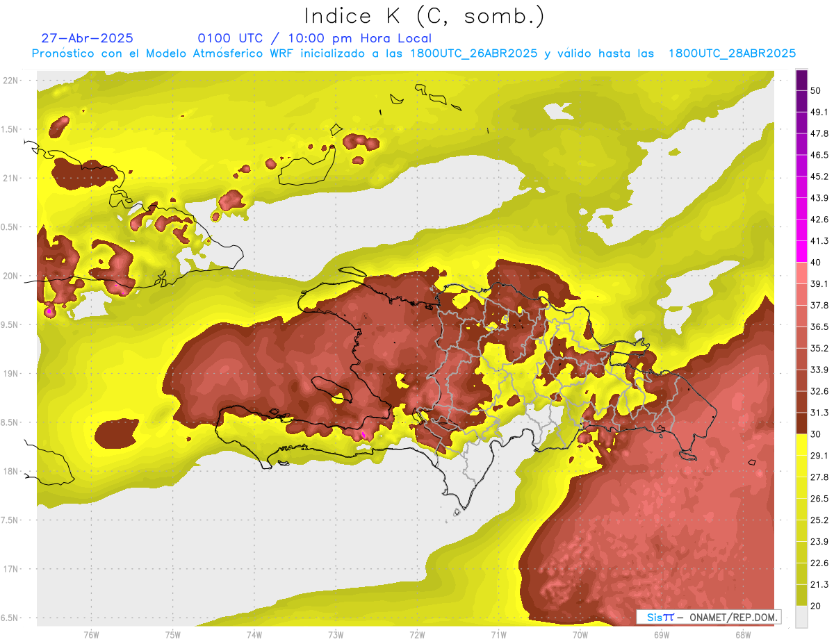Click the '75W' longitude label
834x644 pixels.
tap(173, 634)
